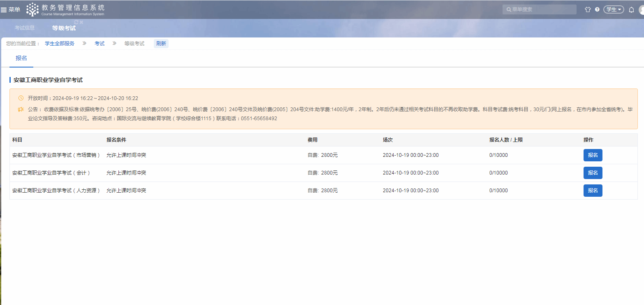
Task: Click the refresh icon above 等级考试 tab
Action: pyautogui.click(x=76, y=22)
